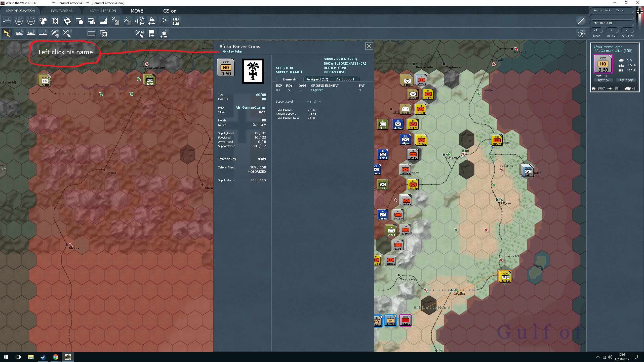Open the INFO SCREENS menu tab
The width and height of the screenshot is (644, 362).
click(x=62, y=11)
